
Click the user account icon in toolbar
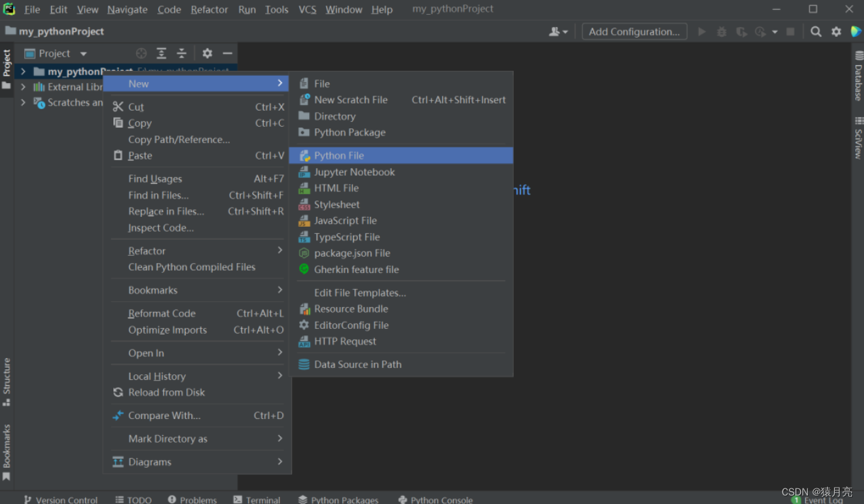[x=559, y=31]
